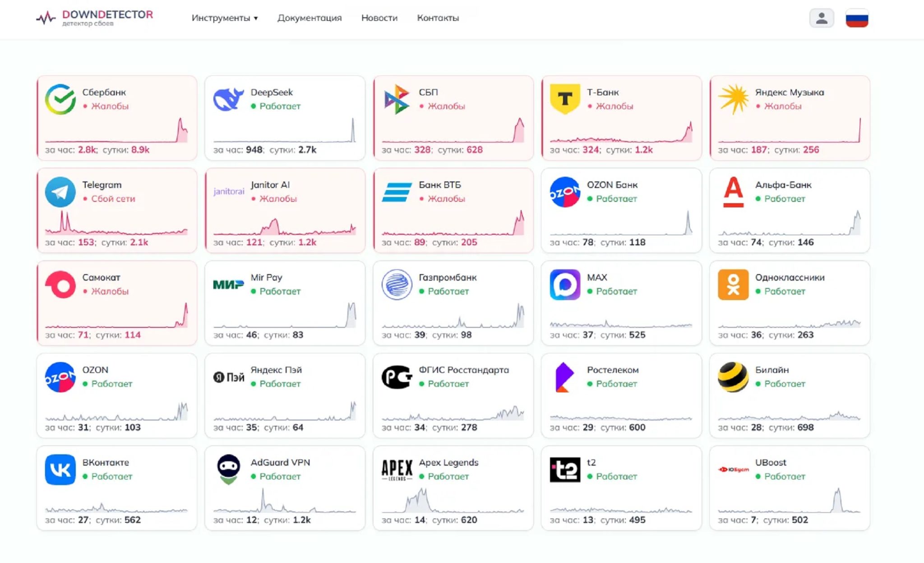
Task: Click the Apex Legends logo
Action: pos(397,470)
